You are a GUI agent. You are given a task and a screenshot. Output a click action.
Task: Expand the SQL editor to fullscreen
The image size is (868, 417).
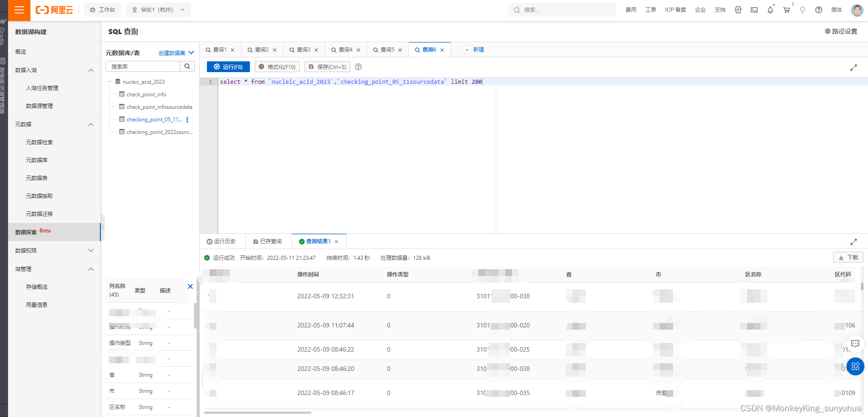click(854, 68)
